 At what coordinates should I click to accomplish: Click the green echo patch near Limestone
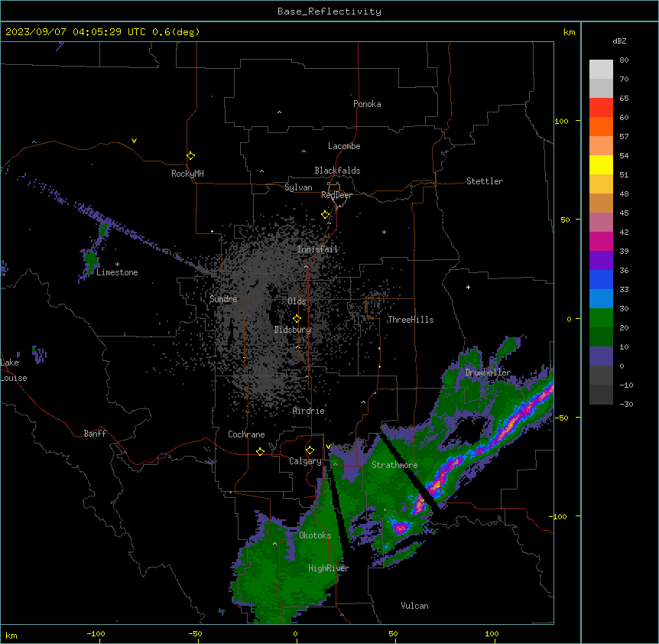(90, 259)
